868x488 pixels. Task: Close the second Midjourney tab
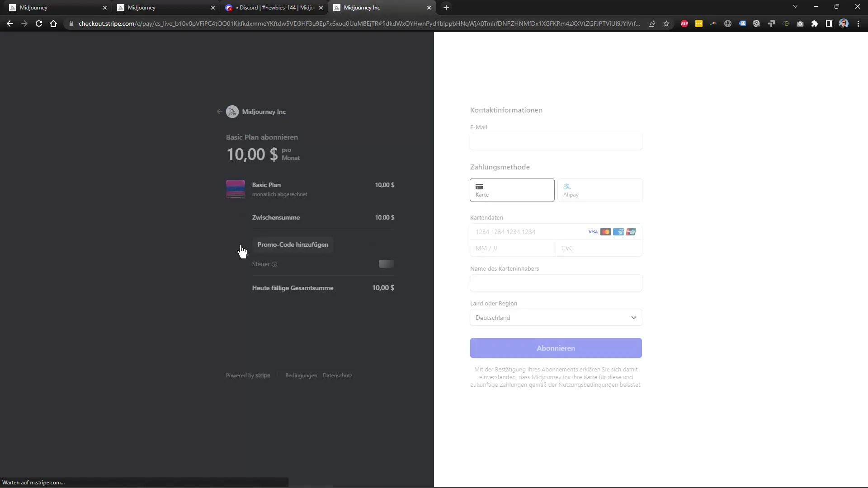213,8
